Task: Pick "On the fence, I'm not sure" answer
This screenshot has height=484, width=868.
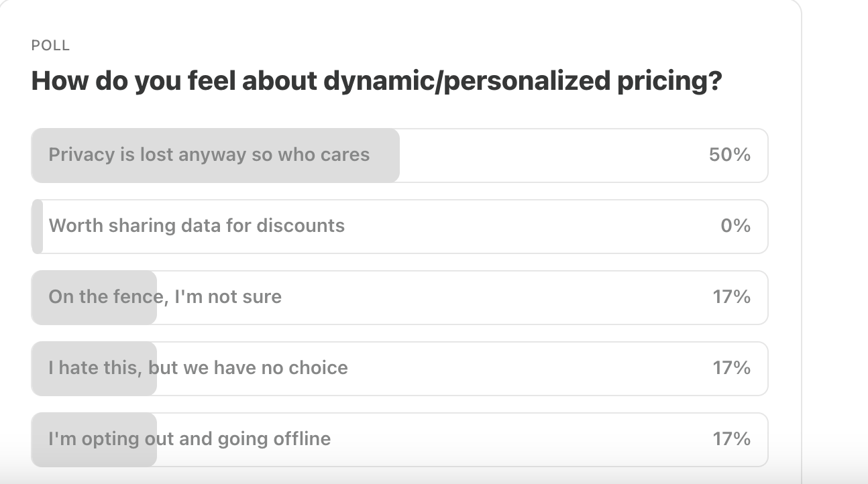Action: tap(399, 297)
